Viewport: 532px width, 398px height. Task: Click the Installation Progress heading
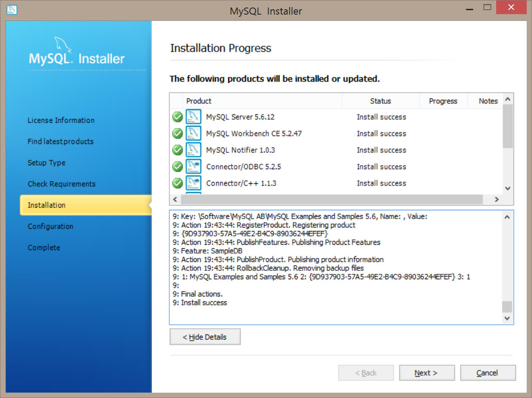[x=221, y=48]
